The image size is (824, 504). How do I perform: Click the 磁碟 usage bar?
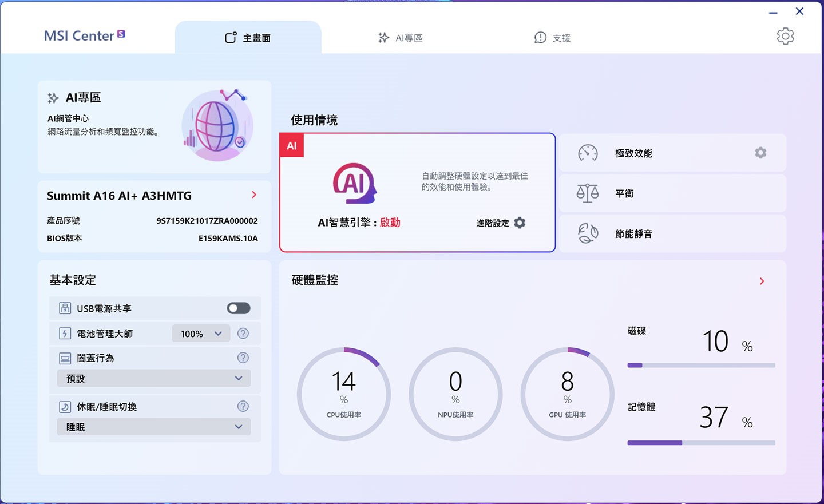pyautogui.click(x=702, y=365)
